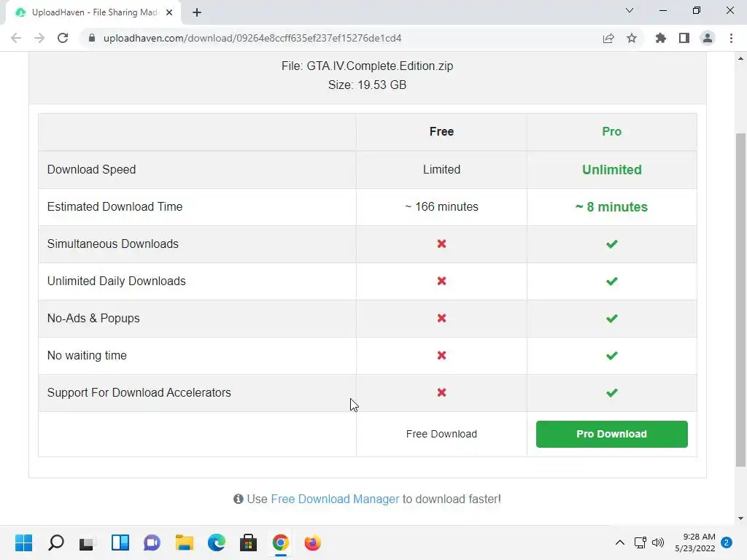Open the Free Download Manager link
Viewport: 747px width, 560px height.
tap(335, 499)
